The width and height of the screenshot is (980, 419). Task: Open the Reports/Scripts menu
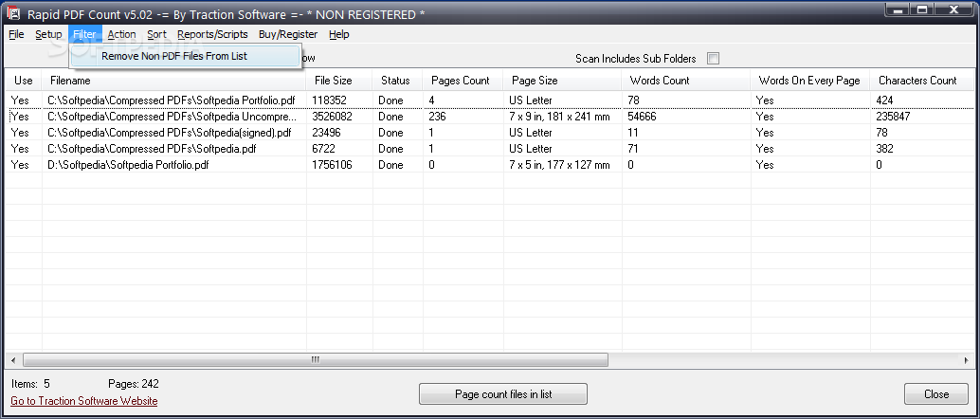[x=212, y=34]
